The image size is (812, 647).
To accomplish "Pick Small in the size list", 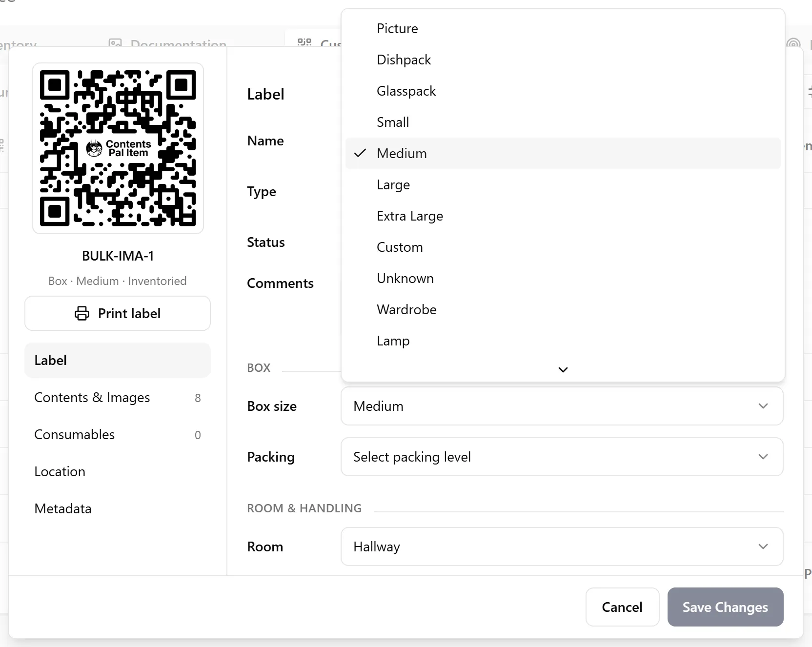I will [563, 122].
